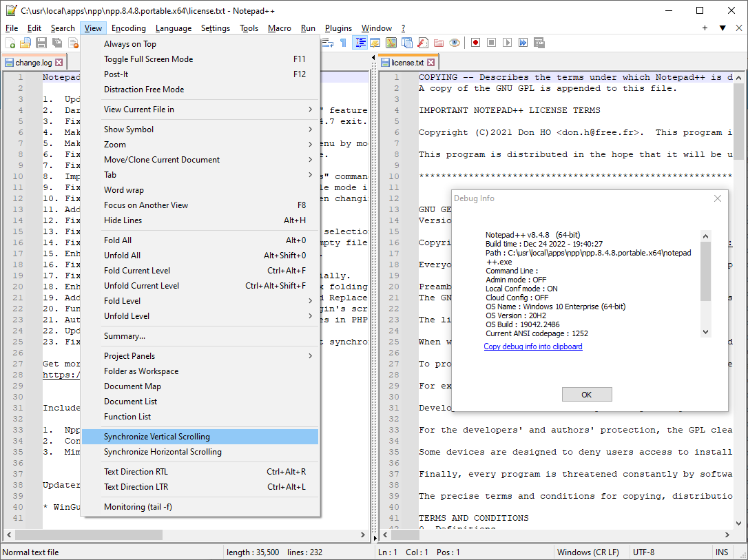This screenshot has width=748, height=560.
Task: Open Summary... from the View menu
Action: click(x=200, y=336)
